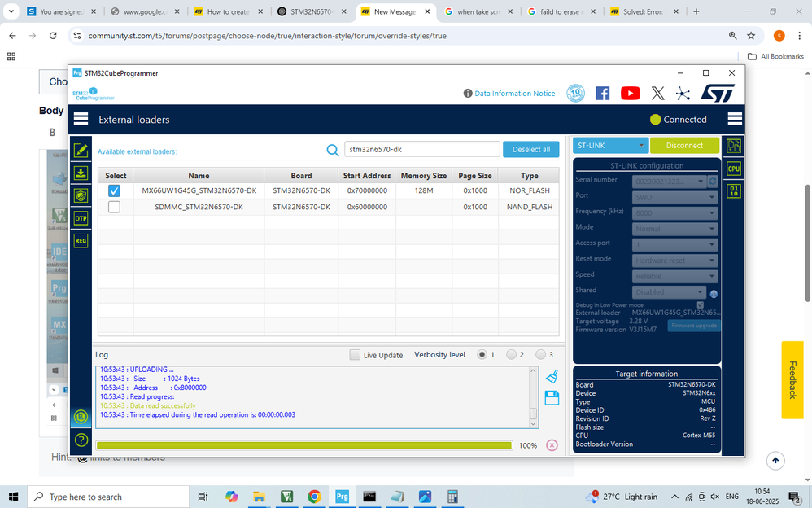This screenshot has width=812, height=508.
Task: Save the log with the floppy disk icon
Action: 552,398
